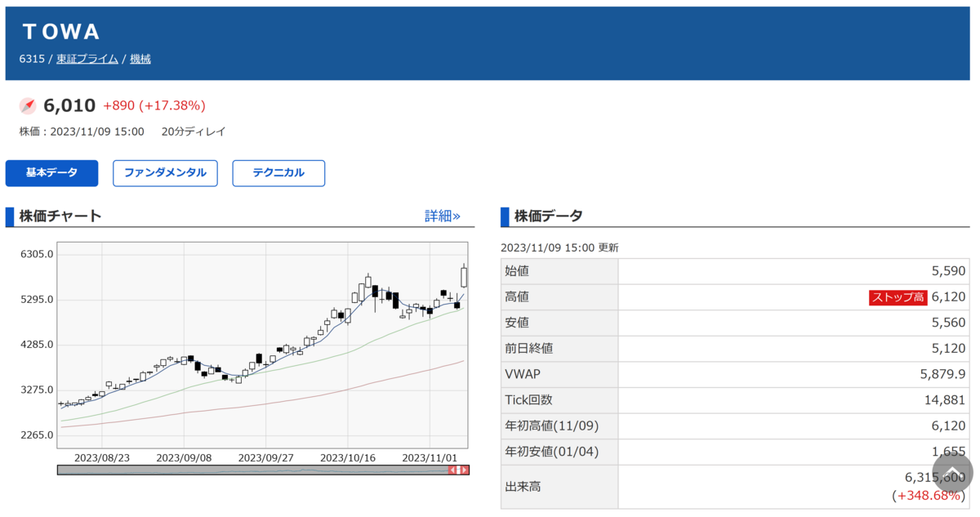Click the stock price candlestick chart

tap(263, 345)
